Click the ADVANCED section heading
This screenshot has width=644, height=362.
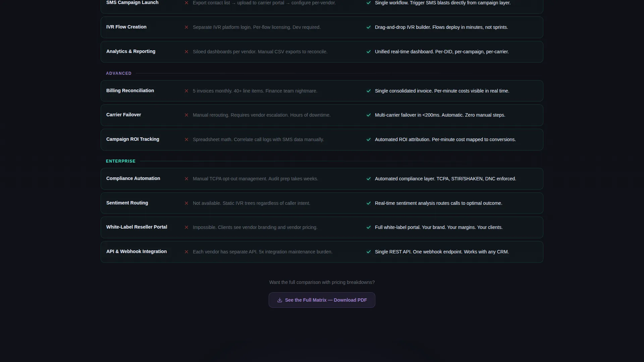pos(119,73)
